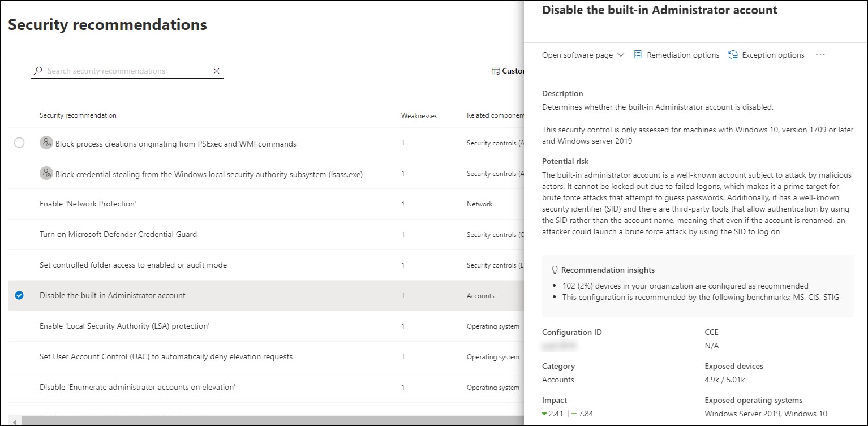Click the search magnifier icon
The image size is (868, 426).
pos(38,71)
